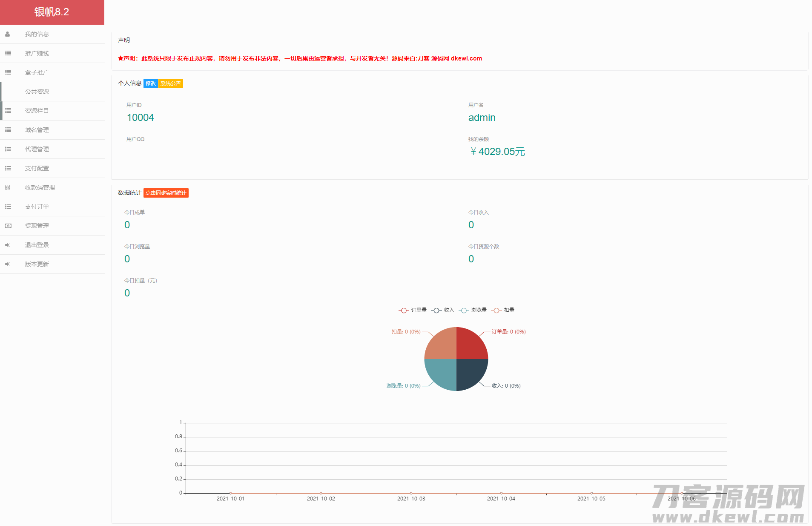The image size is (812, 526).
Task: Hide the 浏览量 series via legend
Action: coord(473,310)
